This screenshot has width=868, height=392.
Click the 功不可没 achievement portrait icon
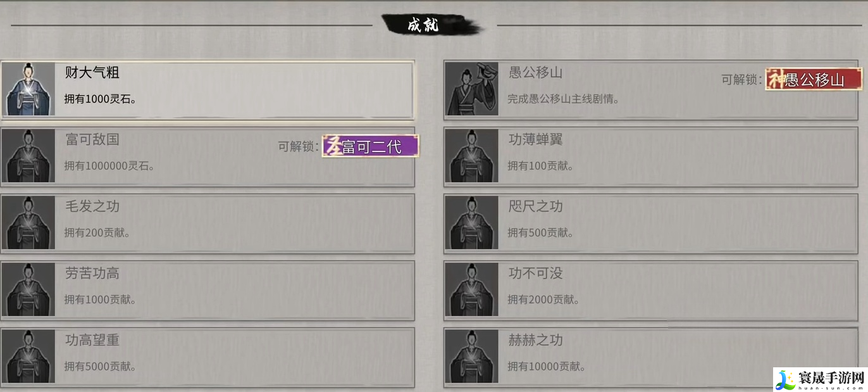(x=472, y=289)
